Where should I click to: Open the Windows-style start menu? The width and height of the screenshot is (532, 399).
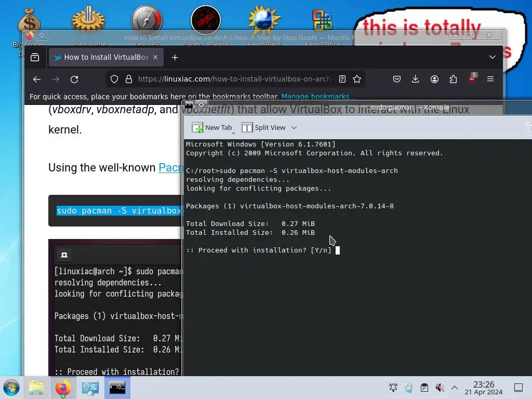point(11,388)
